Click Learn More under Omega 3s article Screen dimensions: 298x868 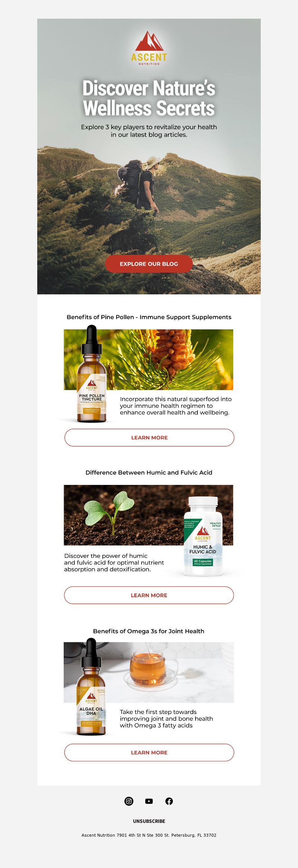point(149,752)
